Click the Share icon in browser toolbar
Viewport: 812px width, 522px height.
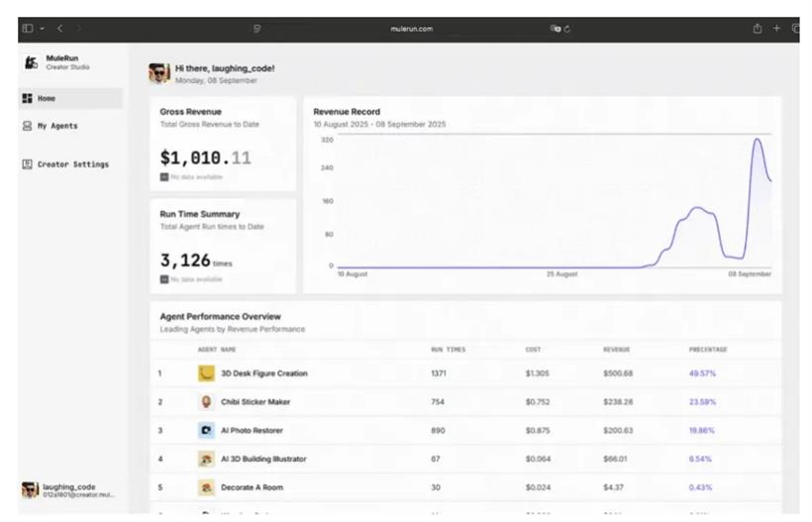(x=758, y=29)
